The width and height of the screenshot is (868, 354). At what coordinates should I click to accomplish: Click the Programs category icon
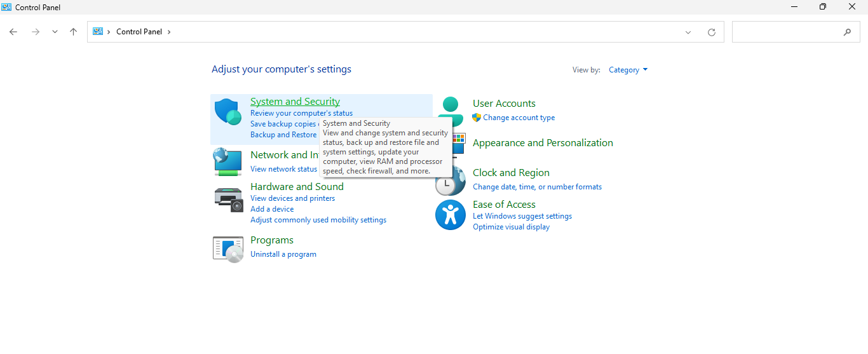click(x=228, y=248)
